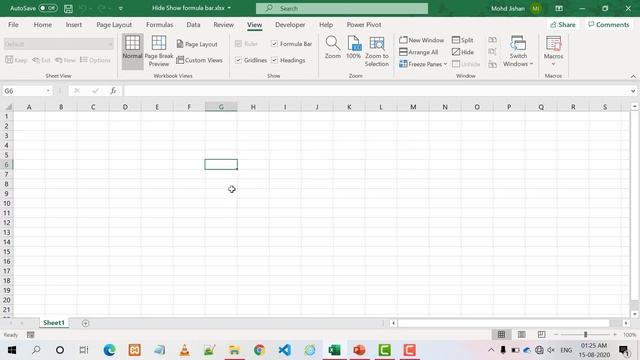
Task: Hide the current window
Action: tap(463, 52)
